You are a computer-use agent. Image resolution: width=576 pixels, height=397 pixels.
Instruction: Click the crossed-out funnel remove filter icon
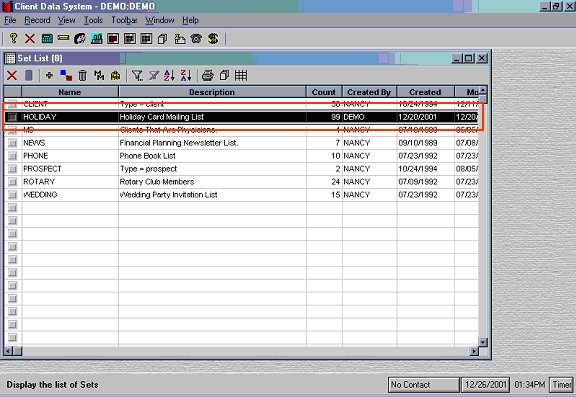point(154,75)
